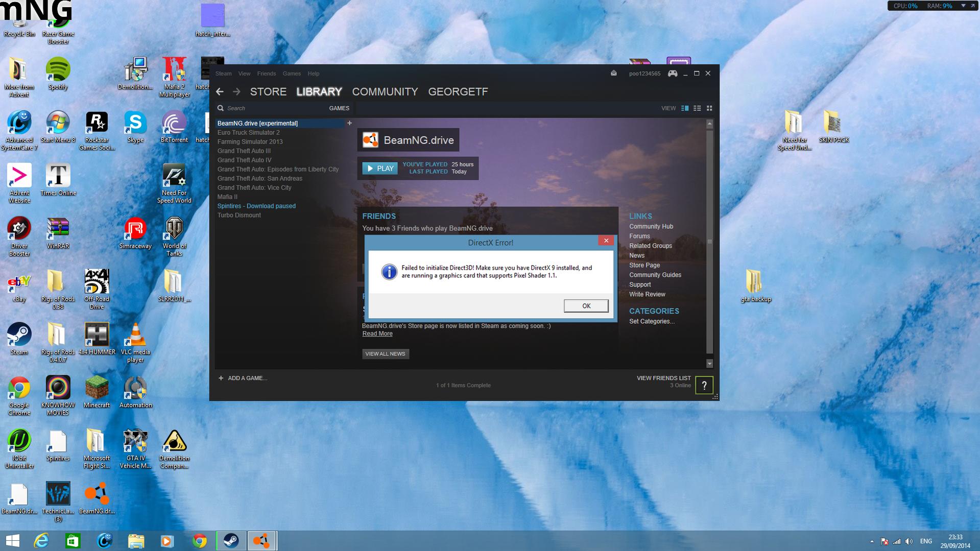Open the GEORGETF profile tab
Image resolution: width=980 pixels, height=551 pixels.
coord(458,92)
